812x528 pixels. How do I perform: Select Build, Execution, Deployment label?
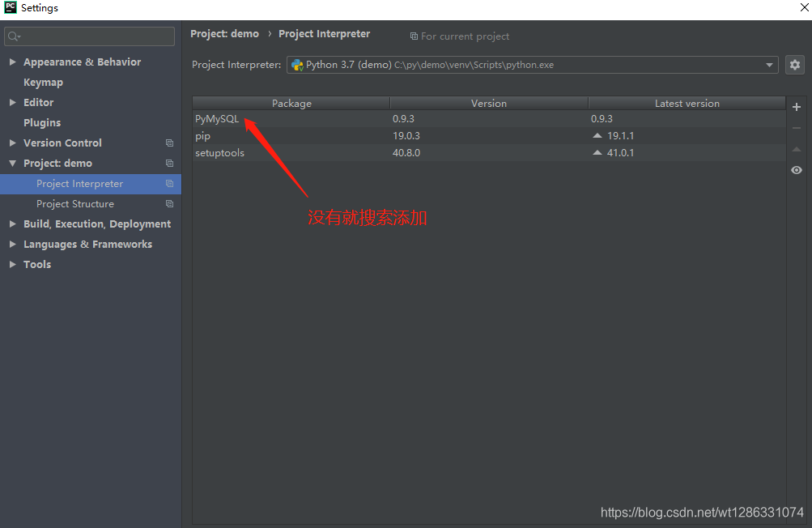point(97,224)
